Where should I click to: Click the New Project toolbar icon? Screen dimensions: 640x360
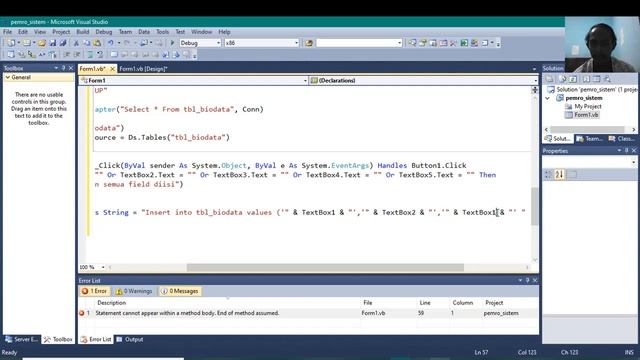point(11,43)
